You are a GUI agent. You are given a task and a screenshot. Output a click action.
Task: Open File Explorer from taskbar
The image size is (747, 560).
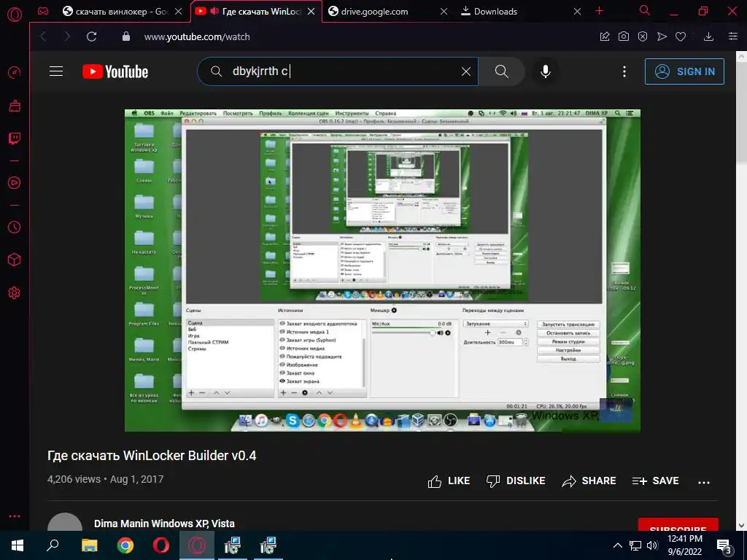[89, 545]
